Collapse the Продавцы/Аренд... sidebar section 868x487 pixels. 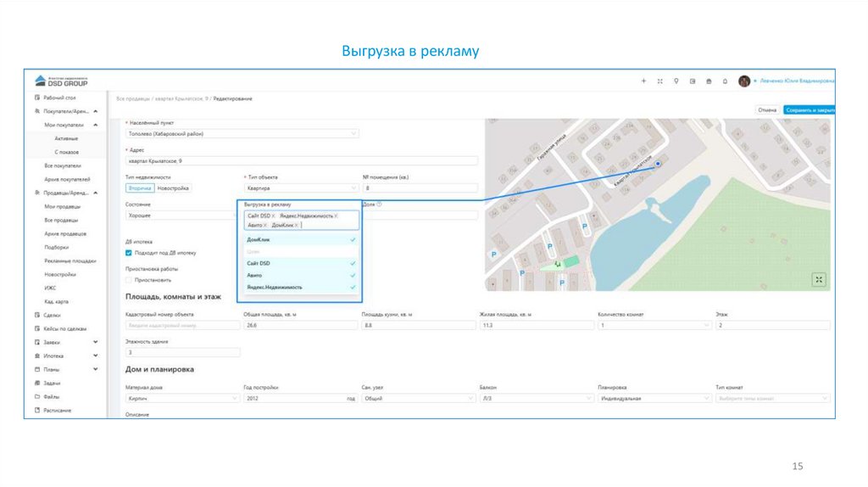(96, 193)
